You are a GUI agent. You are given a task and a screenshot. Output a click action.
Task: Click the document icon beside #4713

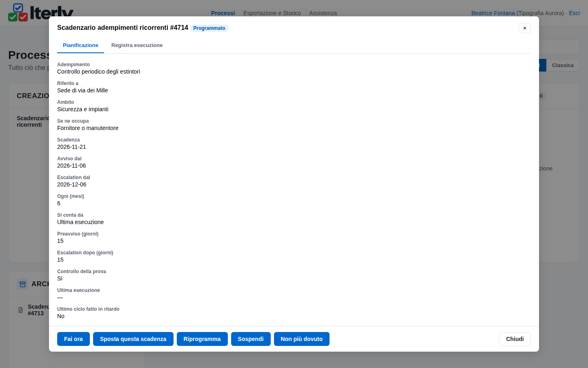click(20, 310)
